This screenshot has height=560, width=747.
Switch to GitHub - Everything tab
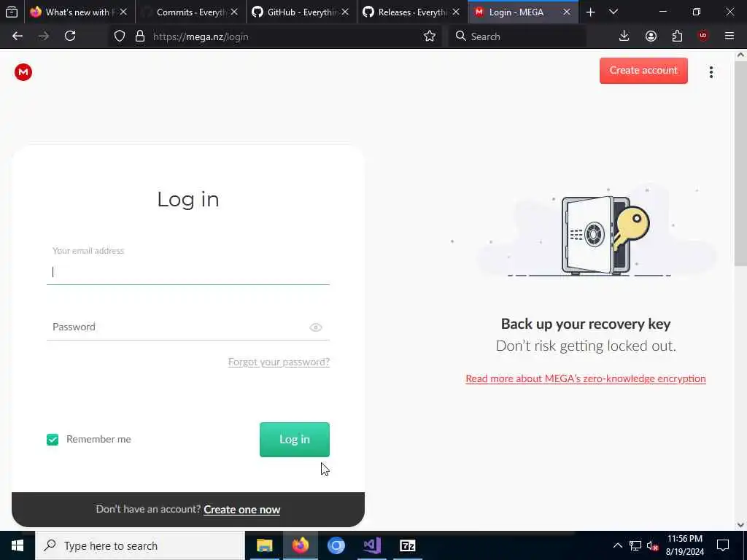[301, 12]
